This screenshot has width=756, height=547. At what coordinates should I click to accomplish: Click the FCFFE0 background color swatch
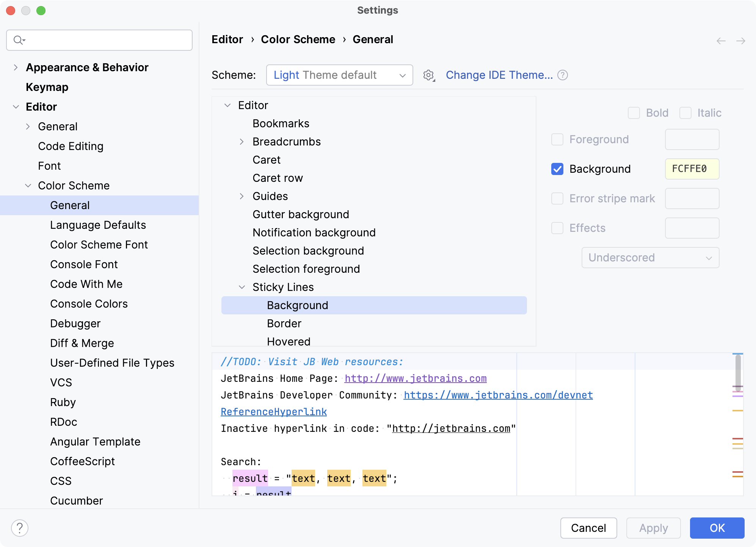692,169
